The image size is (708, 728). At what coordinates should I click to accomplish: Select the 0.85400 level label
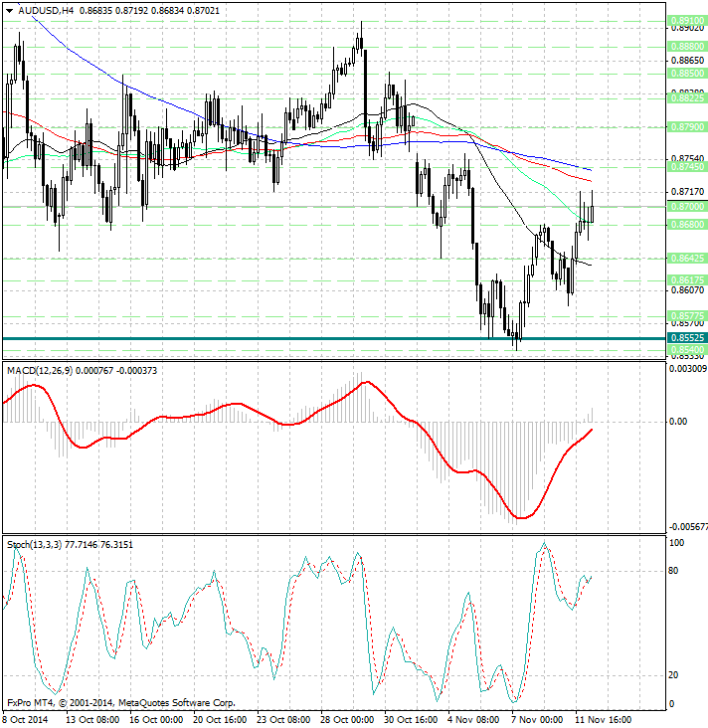point(687,349)
